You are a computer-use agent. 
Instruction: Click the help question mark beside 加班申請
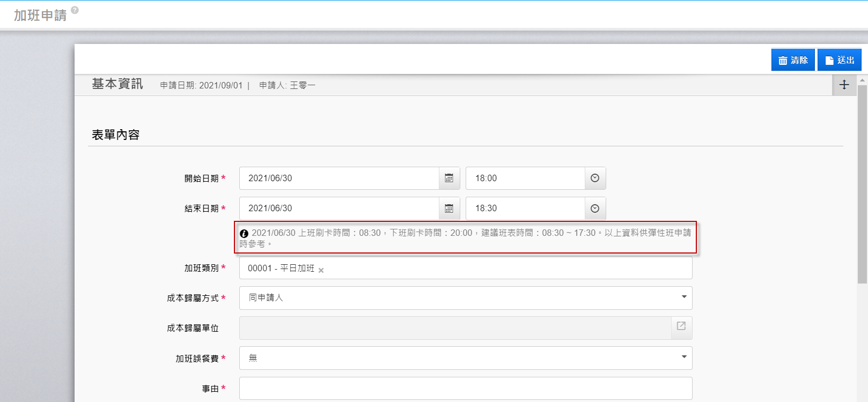75,10
